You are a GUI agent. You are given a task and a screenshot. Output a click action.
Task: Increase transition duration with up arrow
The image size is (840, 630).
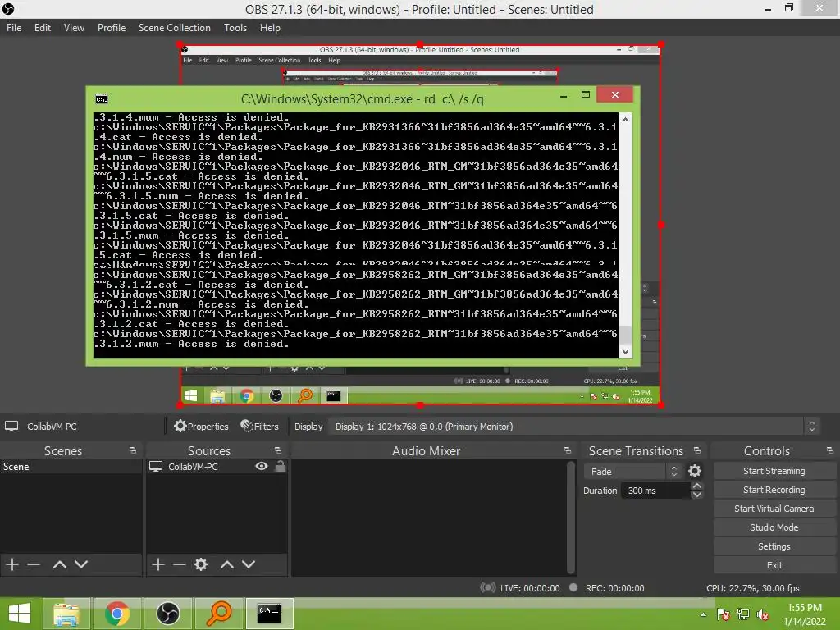[x=697, y=486]
